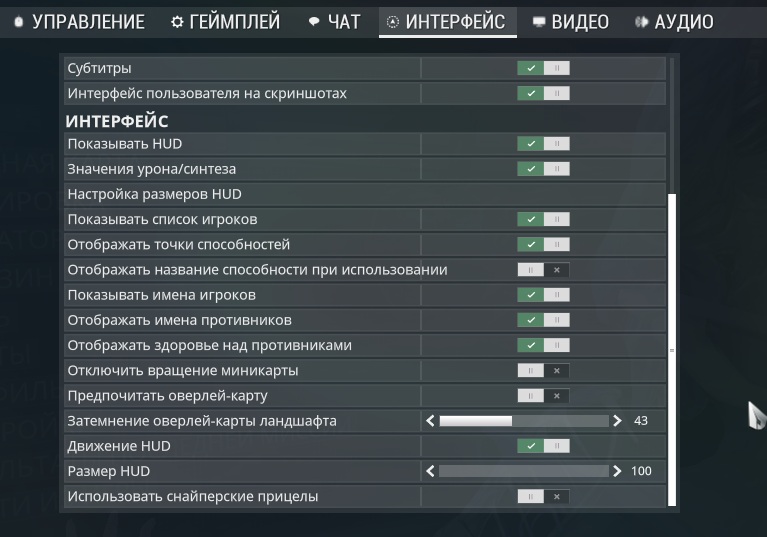This screenshot has height=537, width=767.
Task: Switch to the АУДИО tab
Action: point(674,22)
